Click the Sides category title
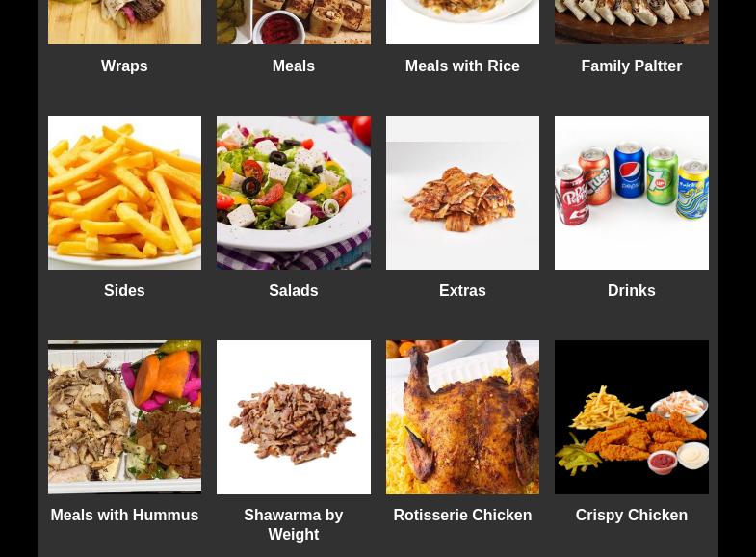 pos(124,291)
